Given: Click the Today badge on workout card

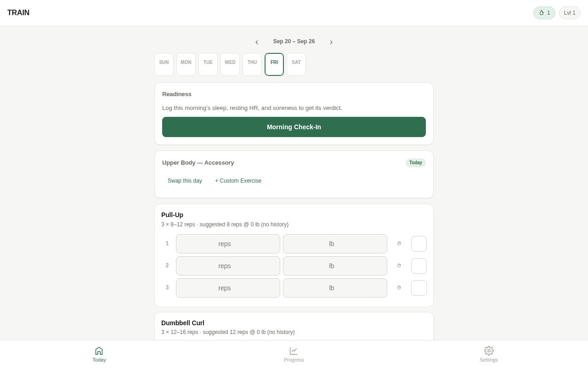Looking at the screenshot, I should pyautogui.click(x=416, y=163).
